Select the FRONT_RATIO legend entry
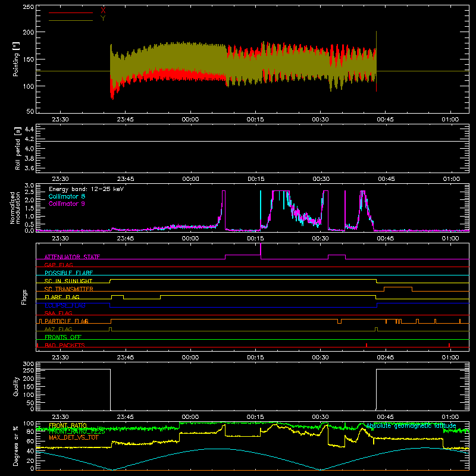The image size is (476, 476). 68,425
